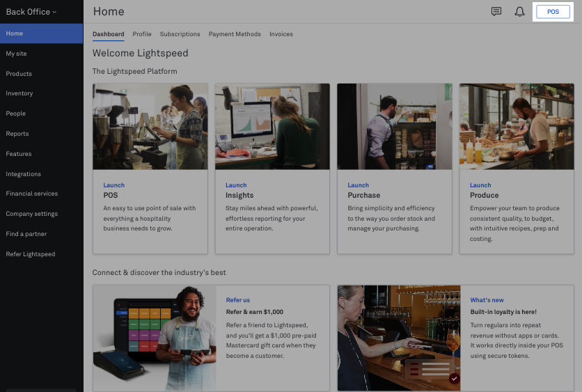Launch Insights from its card
This screenshot has width=582, height=392.
[x=236, y=185]
